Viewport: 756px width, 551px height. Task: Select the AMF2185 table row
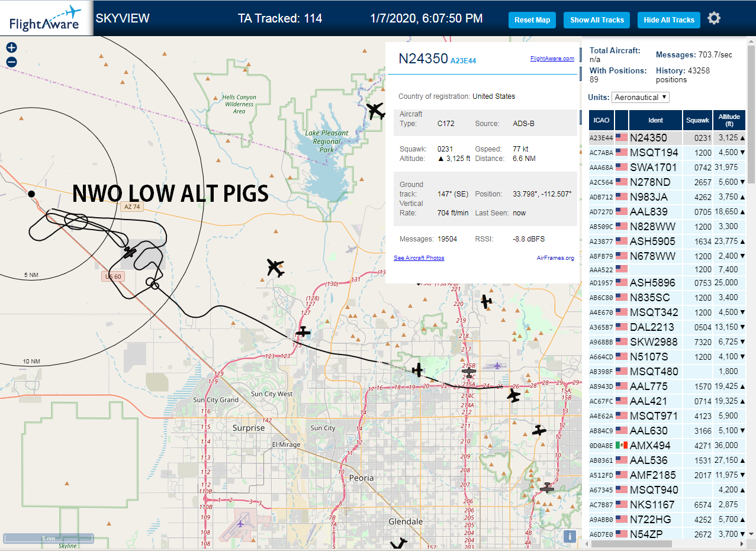[x=668, y=475]
